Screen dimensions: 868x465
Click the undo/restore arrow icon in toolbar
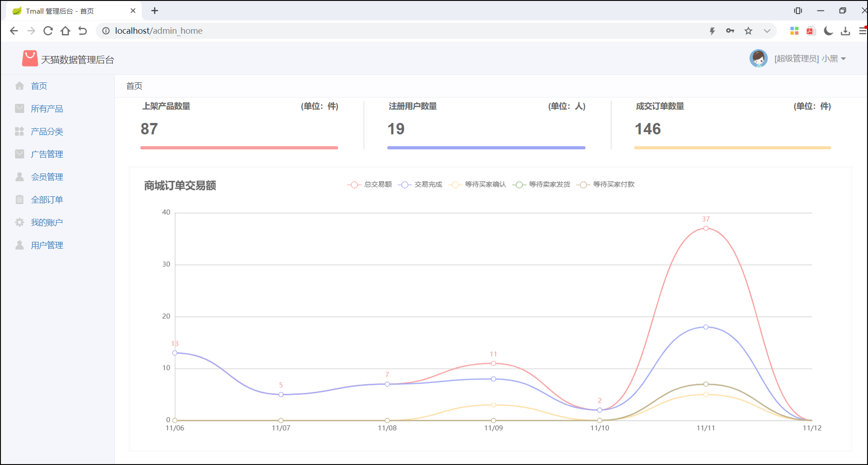[x=82, y=31]
